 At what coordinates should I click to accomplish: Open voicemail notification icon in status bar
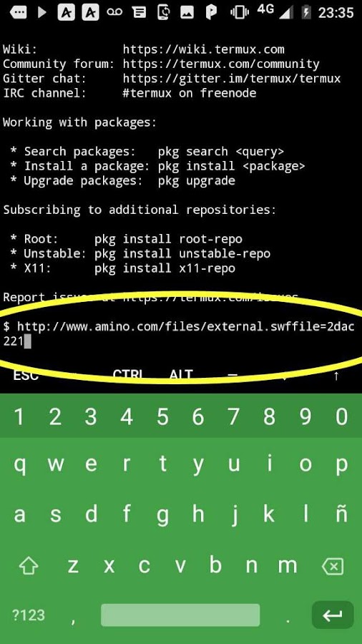point(114,12)
